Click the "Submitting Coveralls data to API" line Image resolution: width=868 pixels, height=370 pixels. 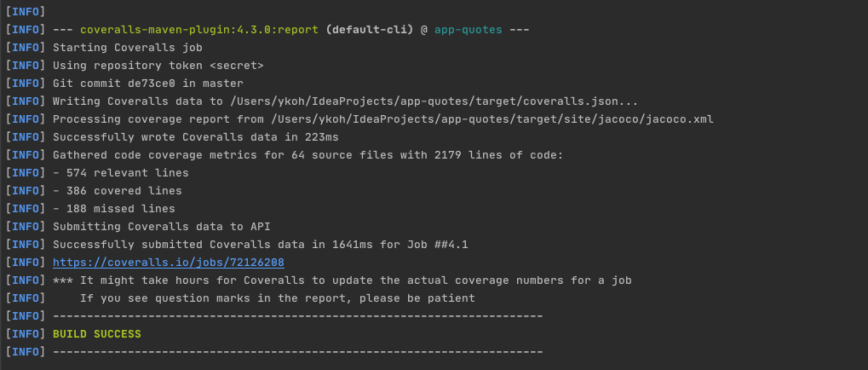[x=161, y=227]
